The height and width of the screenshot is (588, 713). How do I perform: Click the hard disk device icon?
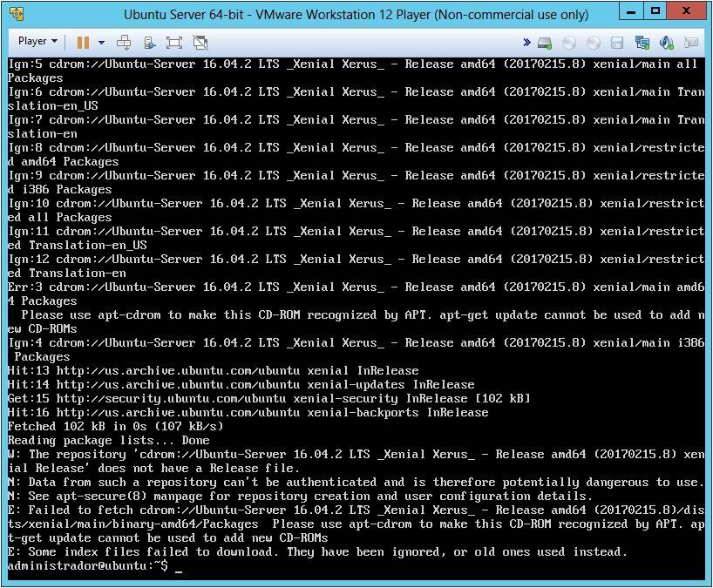545,43
